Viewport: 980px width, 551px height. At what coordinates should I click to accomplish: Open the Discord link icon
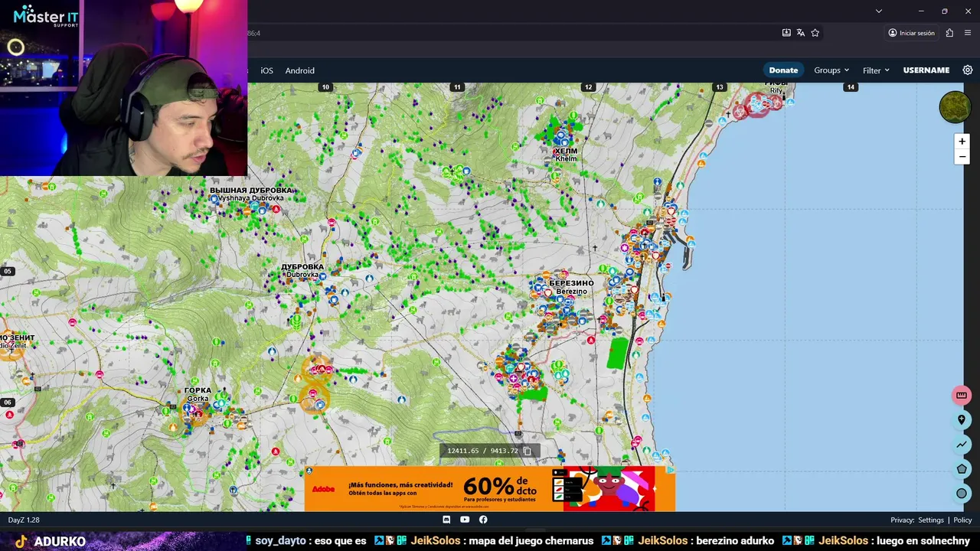point(446,520)
